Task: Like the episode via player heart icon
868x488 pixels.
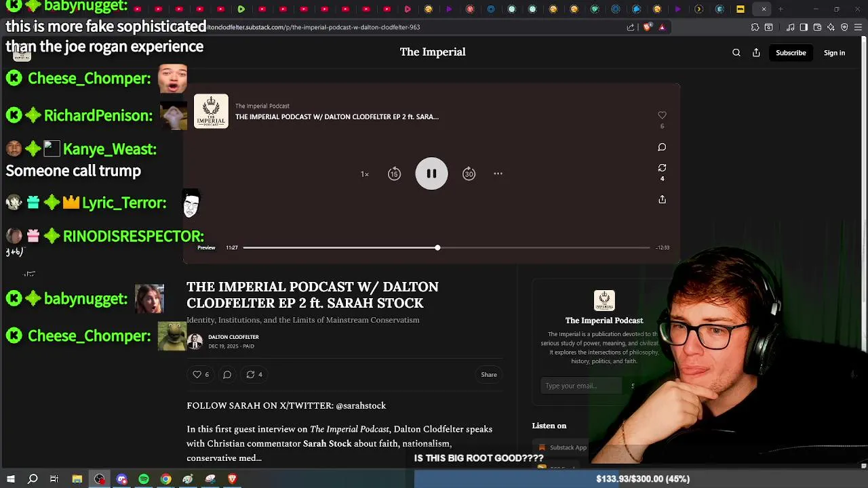Action: [x=662, y=115]
